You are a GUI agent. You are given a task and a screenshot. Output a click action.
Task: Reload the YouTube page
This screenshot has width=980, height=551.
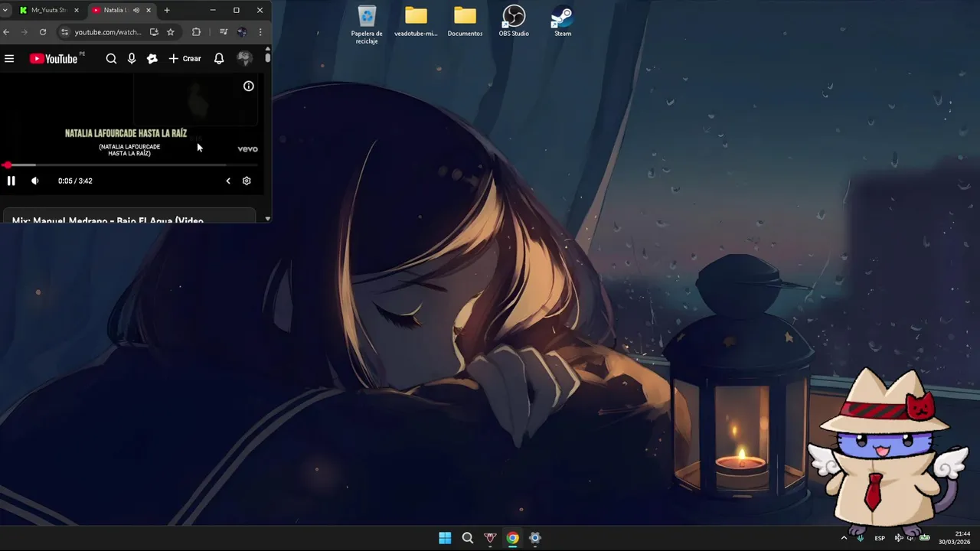point(43,32)
